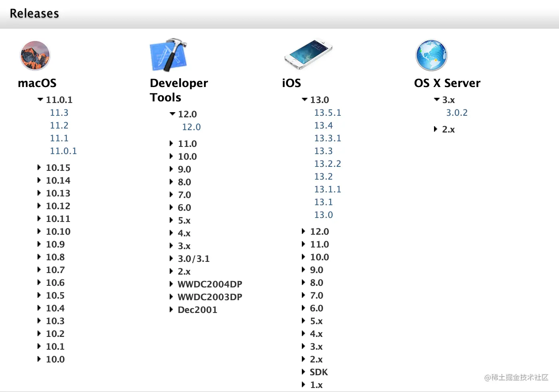
Task: Open the iOS 13.3.1 release link
Action: click(328, 138)
